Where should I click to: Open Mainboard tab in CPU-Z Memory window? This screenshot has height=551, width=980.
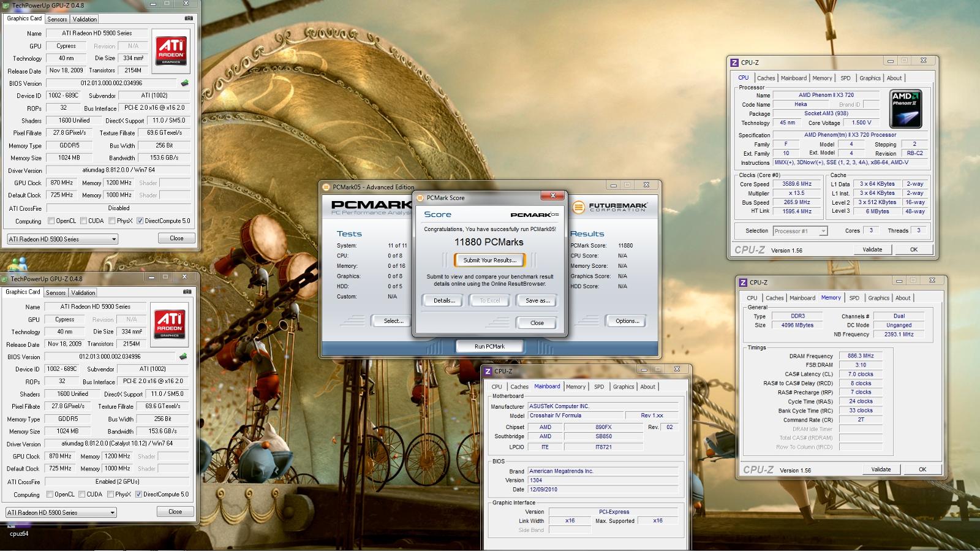pyautogui.click(x=802, y=298)
